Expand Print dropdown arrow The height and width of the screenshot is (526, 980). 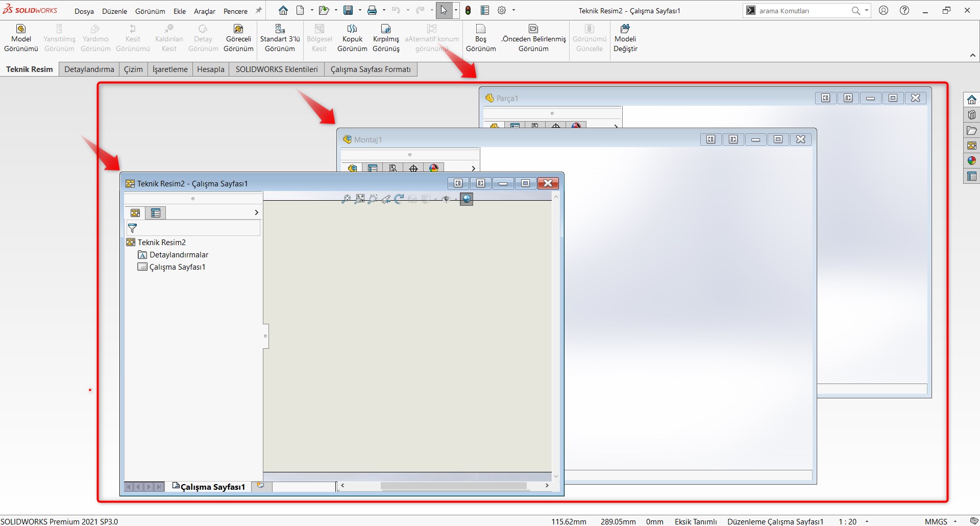[x=384, y=10]
